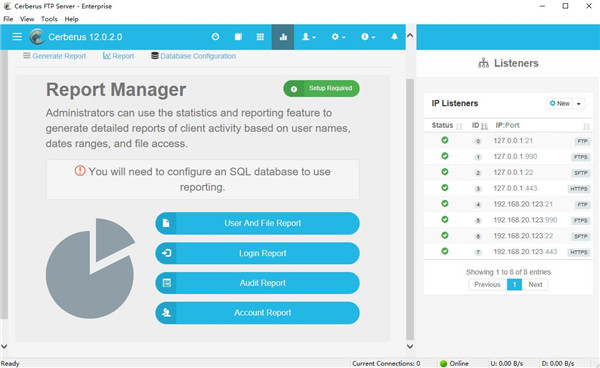Click the people icon on Account Report

[166, 313]
